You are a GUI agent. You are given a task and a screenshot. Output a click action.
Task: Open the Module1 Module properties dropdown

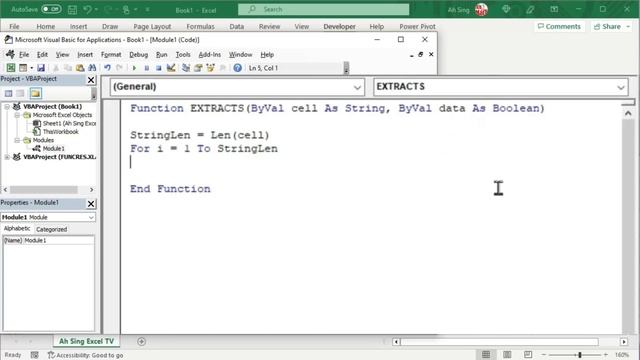pyautogui.click(x=91, y=218)
